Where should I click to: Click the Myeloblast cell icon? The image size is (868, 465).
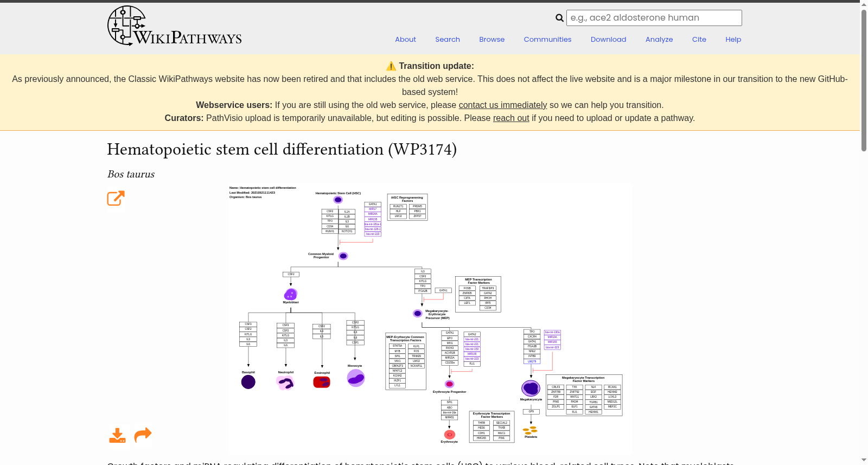coord(291,294)
